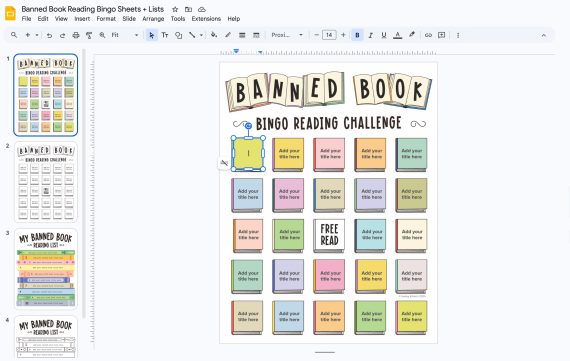Image resolution: width=570 pixels, height=361 pixels.
Task: Undo the last action
Action: coord(49,35)
